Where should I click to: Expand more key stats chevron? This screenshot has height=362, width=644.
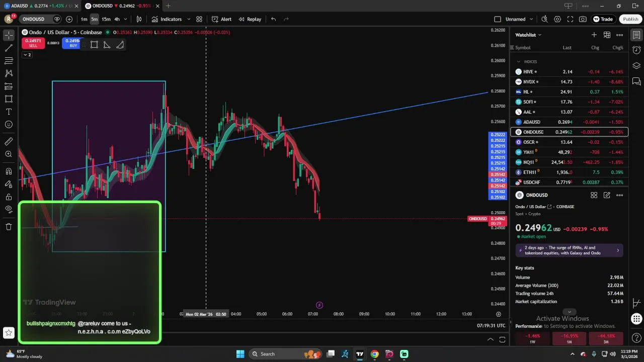tap(569, 312)
